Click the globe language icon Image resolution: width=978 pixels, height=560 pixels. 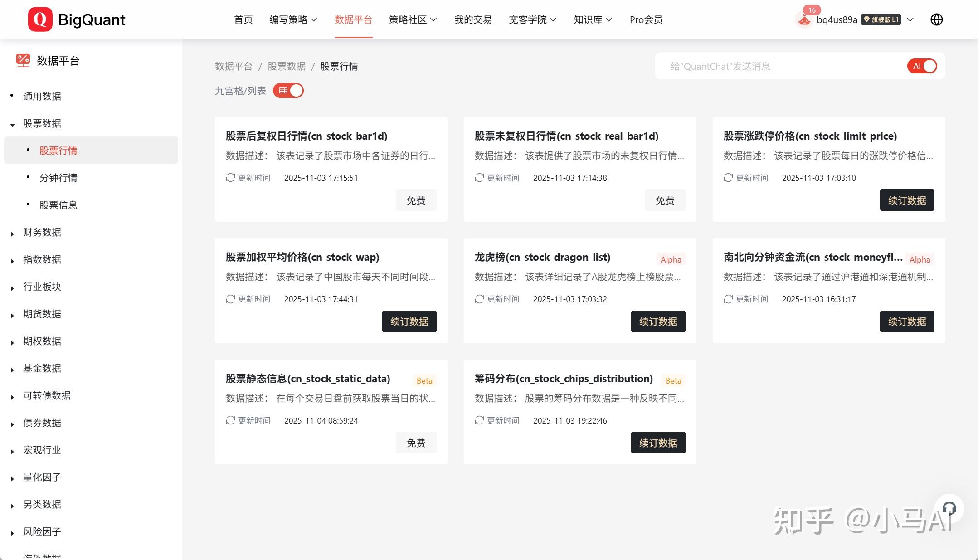point(937,19)
